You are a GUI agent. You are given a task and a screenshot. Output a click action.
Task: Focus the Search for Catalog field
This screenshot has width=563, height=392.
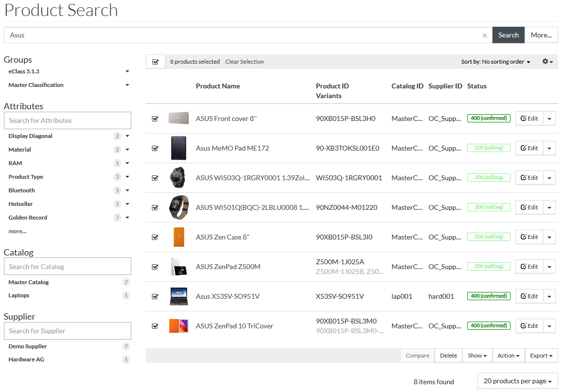tap(68, 267)
